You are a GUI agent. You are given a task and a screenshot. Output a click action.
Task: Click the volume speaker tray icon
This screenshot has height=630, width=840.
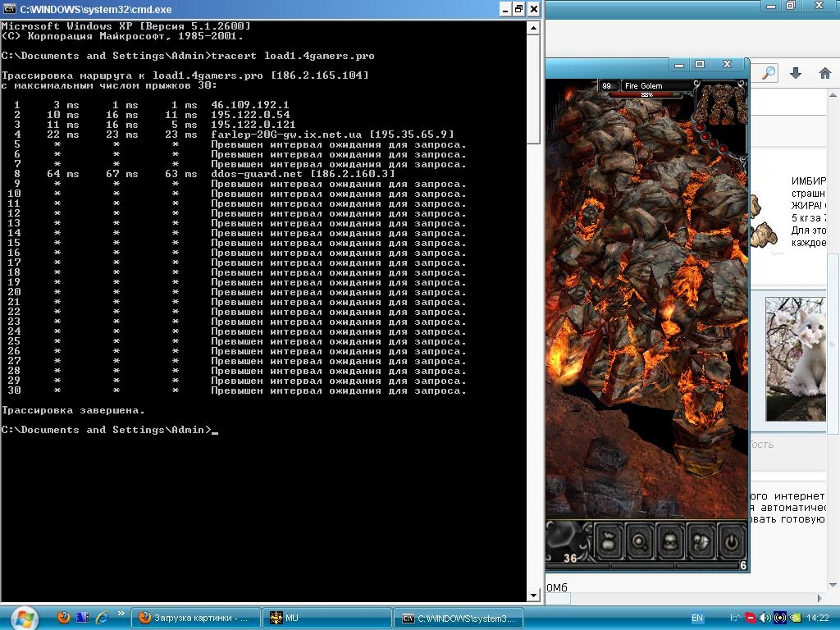point(765,618)
